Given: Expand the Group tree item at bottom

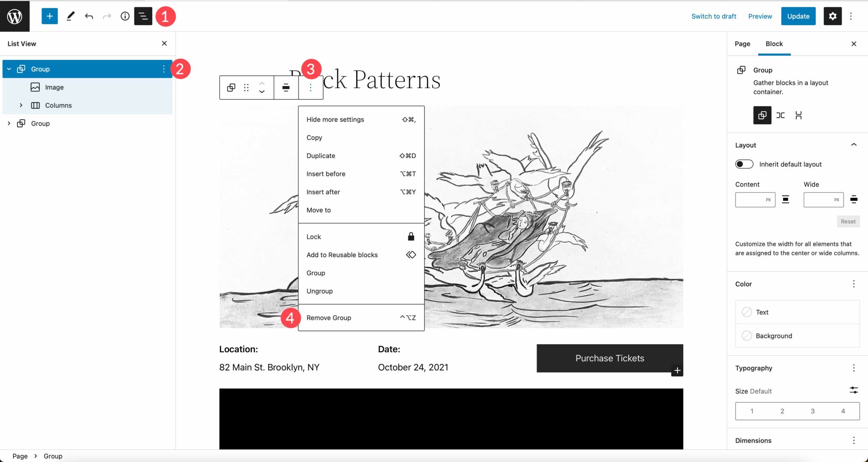Looking at the screenshot, I should click(x=9, y=123).
